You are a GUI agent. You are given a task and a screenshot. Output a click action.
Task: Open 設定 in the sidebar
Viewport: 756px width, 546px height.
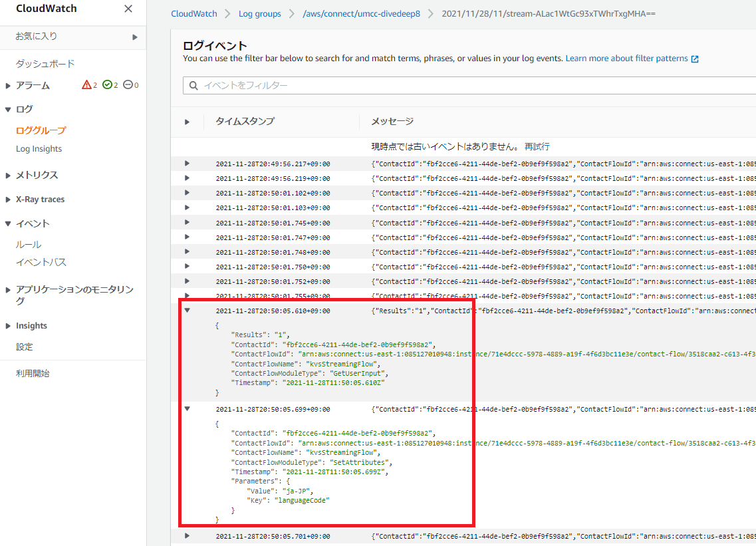click(24, 346)
